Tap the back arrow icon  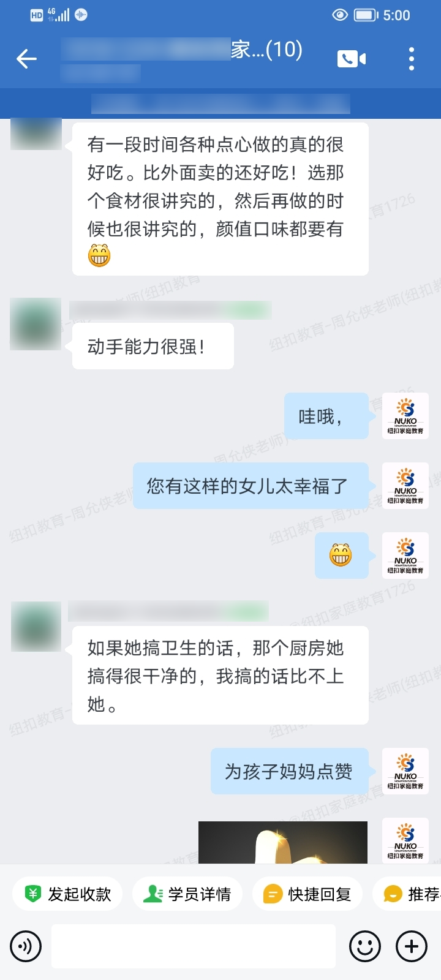(x=26, y=59)
